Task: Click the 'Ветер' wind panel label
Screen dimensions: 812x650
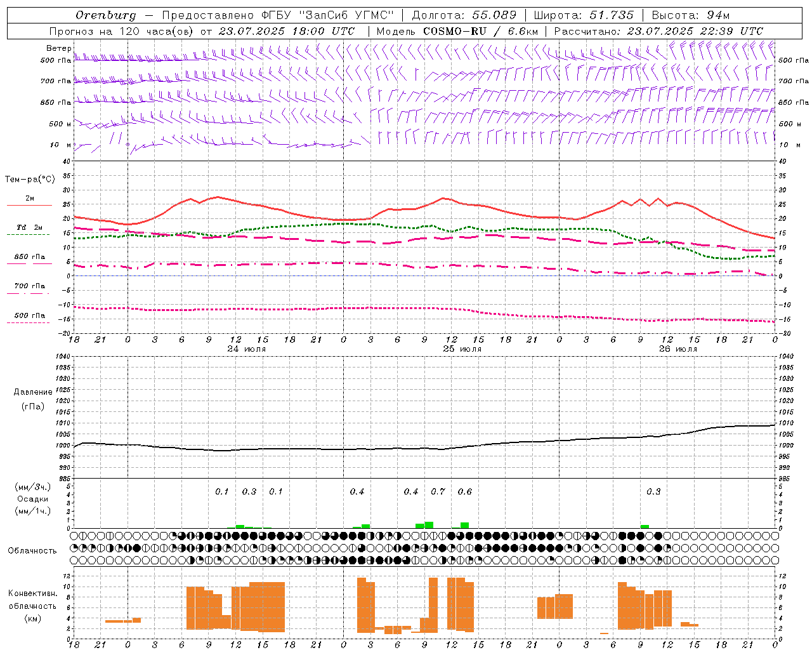Action: (58, 48)
